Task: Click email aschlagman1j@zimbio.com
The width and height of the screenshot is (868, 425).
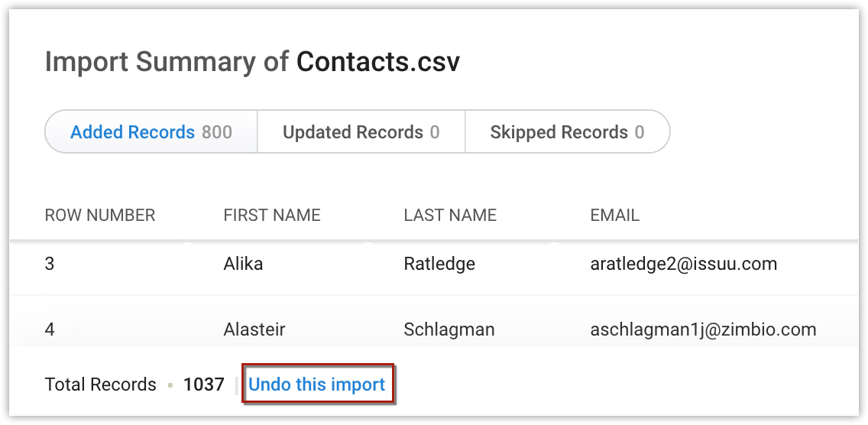Action: coord(703,330)
